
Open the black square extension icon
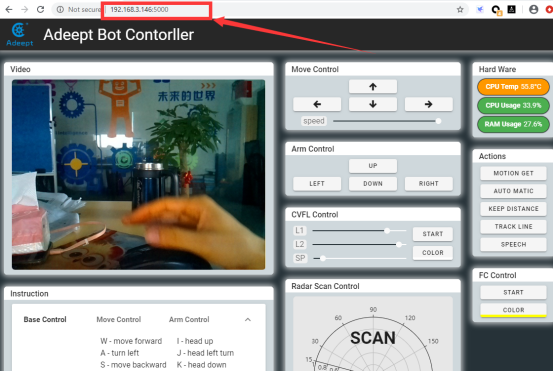click(x=512, y=10)
